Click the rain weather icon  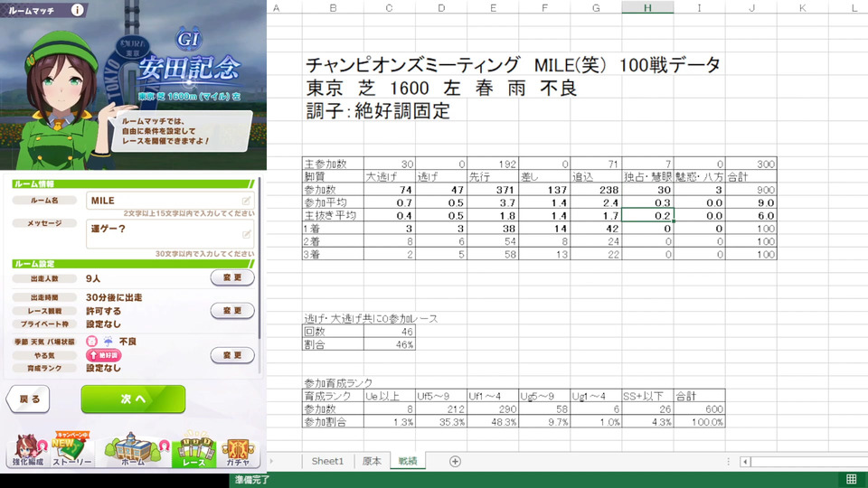[108, 342]
